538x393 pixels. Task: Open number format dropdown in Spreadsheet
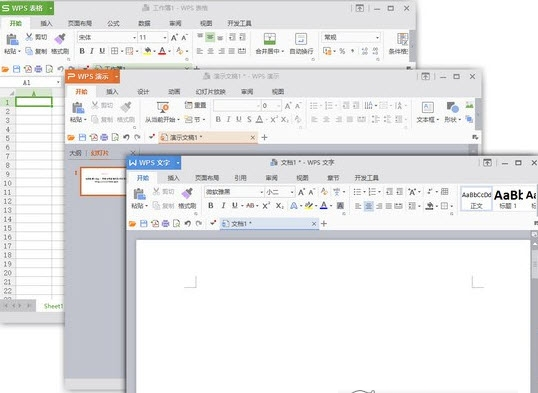(x=377, y=37)
